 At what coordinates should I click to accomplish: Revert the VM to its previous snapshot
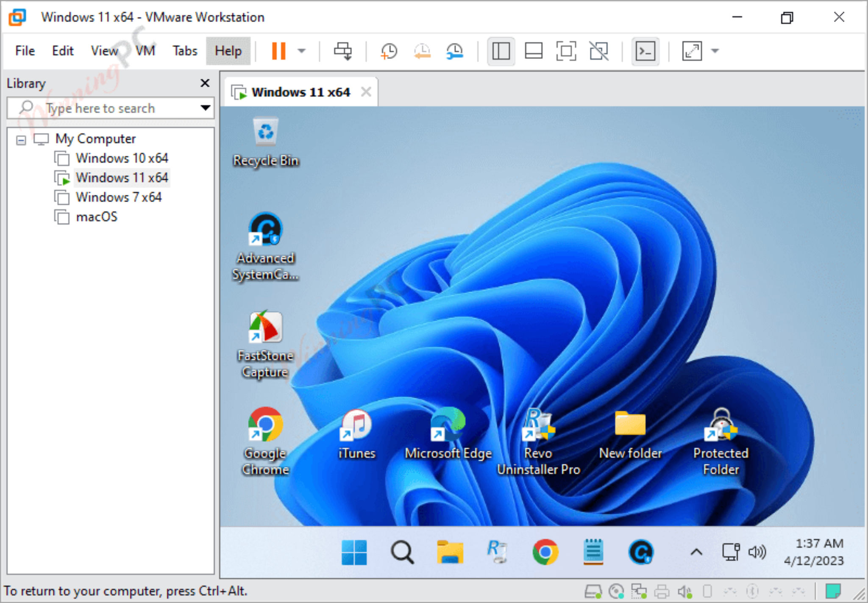click(422, 51)
